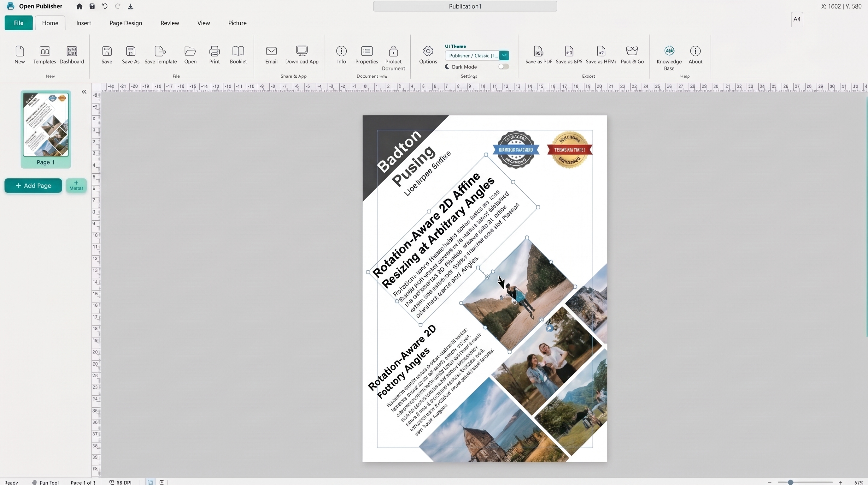
Task: Click the undo arrow in title bar
Action: (x=104, y=6)
